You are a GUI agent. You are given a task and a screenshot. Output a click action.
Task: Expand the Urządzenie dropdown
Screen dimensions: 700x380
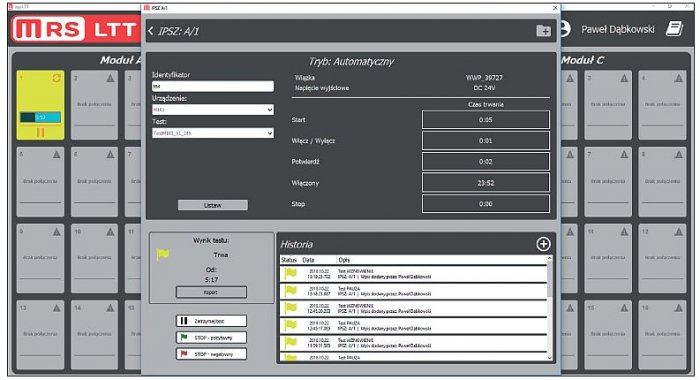[x=213, y=110]
